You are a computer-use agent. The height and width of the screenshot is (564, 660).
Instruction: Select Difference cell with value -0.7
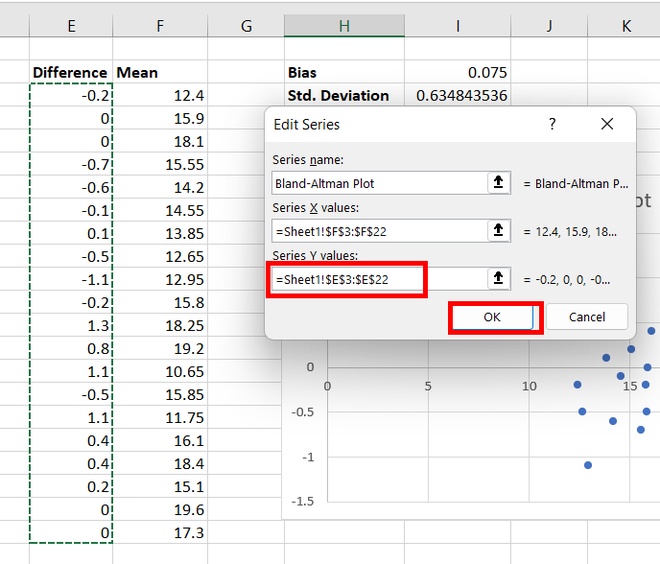click(x=71, y=164)
